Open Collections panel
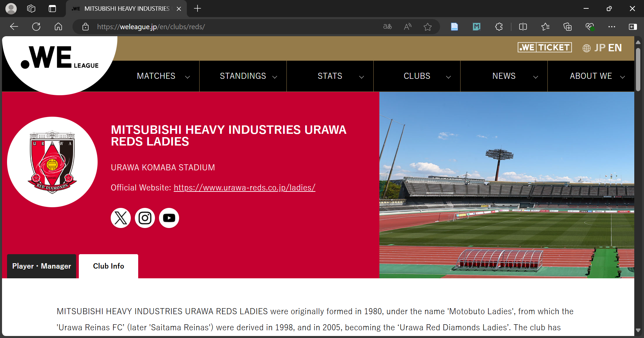This screenshot has width=644, height=338. 568,26
